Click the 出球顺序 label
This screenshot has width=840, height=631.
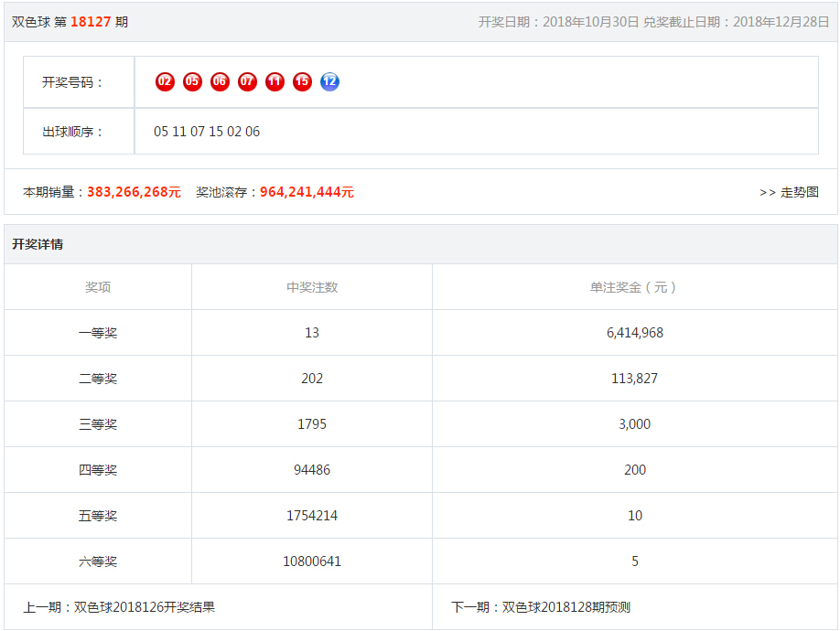[x=71, y=132]
